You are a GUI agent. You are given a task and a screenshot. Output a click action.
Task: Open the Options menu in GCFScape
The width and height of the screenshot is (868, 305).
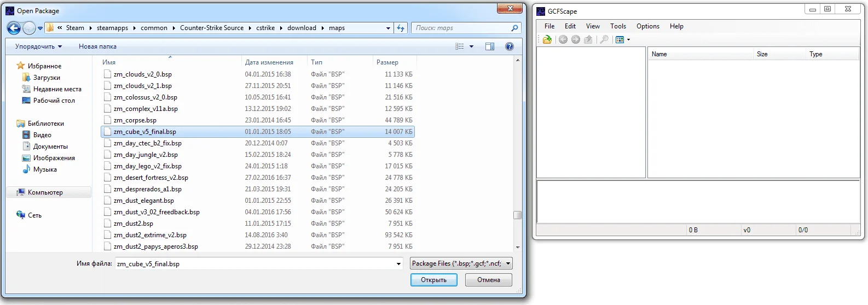pyautogui.click(x=647, y=26)
